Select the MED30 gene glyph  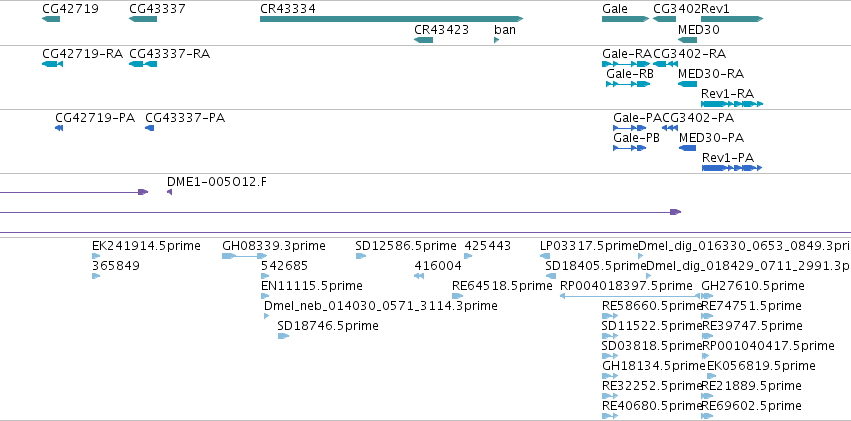pyautogui.click(x=688, y=40)
